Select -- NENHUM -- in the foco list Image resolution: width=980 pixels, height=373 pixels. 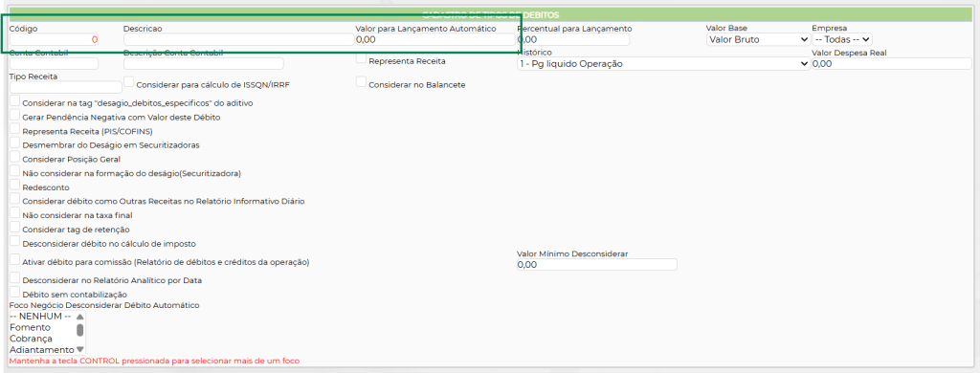(42, 317)
